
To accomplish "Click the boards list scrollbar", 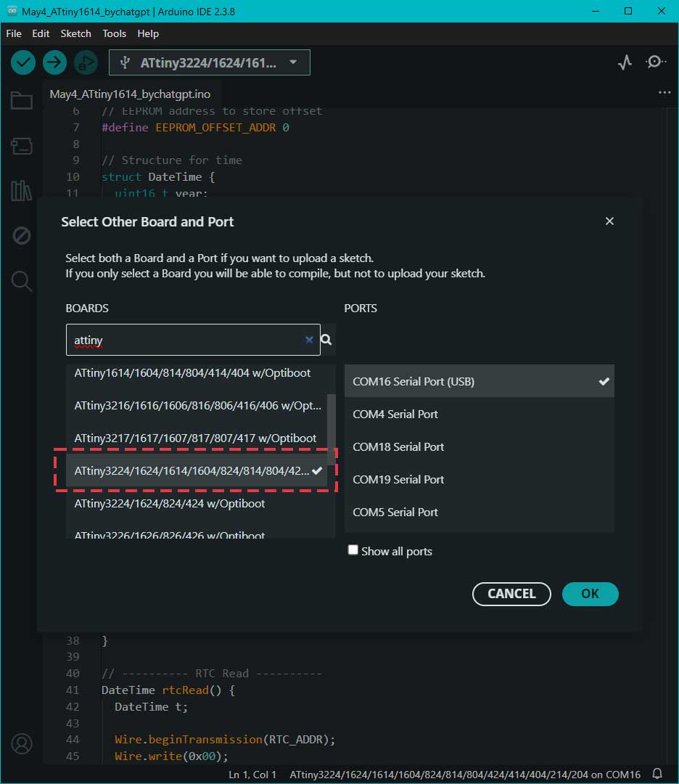I will [x=332, y=430].
